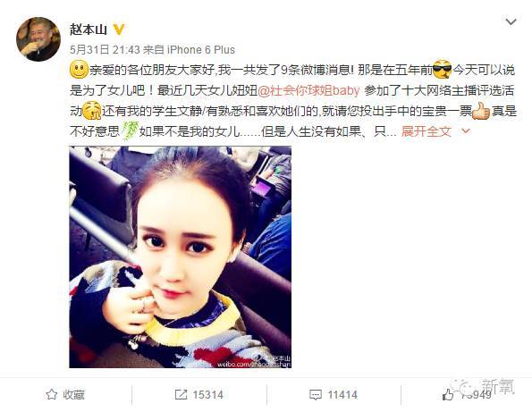Click the 收藏 favorite button
532x412 pixels.
click(65, 394)
